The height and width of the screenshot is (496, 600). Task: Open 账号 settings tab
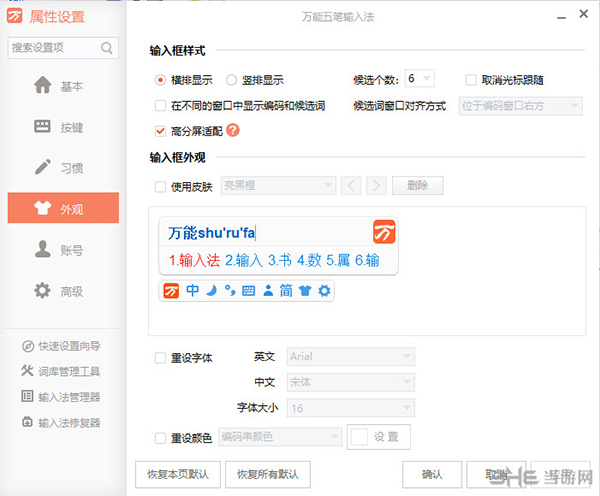tap(63, 250)
